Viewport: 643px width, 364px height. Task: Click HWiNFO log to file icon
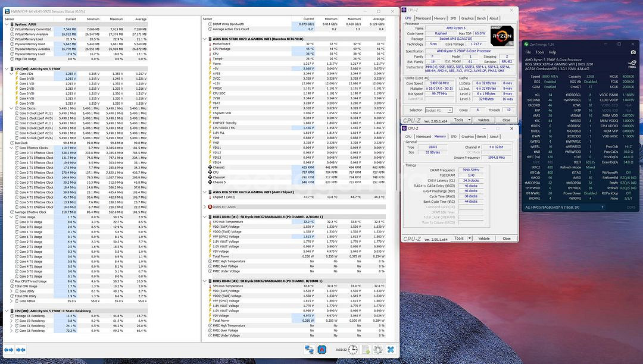(365, 350)
